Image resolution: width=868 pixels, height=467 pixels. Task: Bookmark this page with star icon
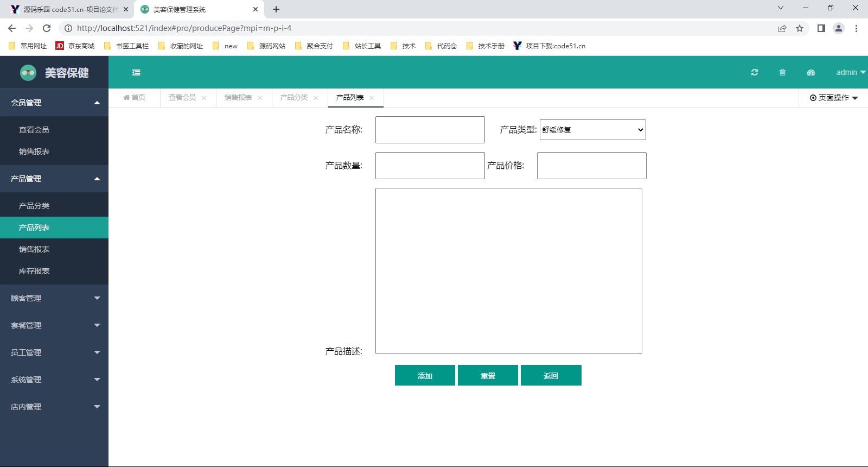coord(800,28)
